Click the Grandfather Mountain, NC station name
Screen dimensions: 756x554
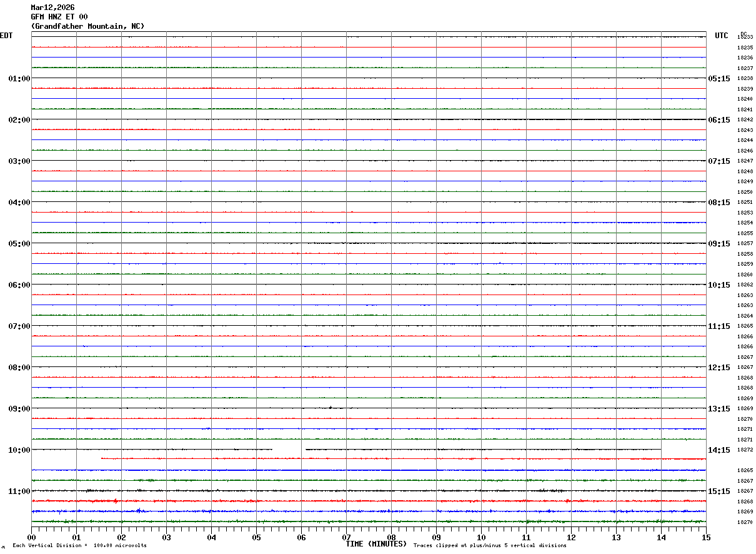click(87, 26)
